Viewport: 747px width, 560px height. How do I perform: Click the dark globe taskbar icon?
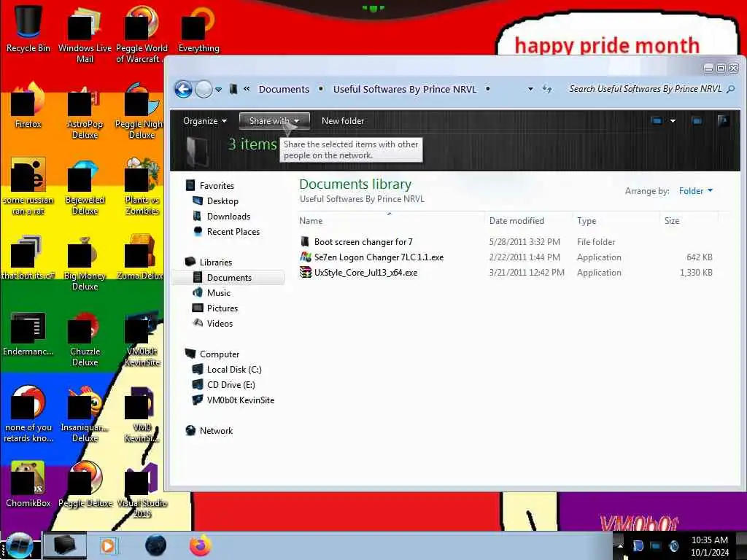point(156,545)
